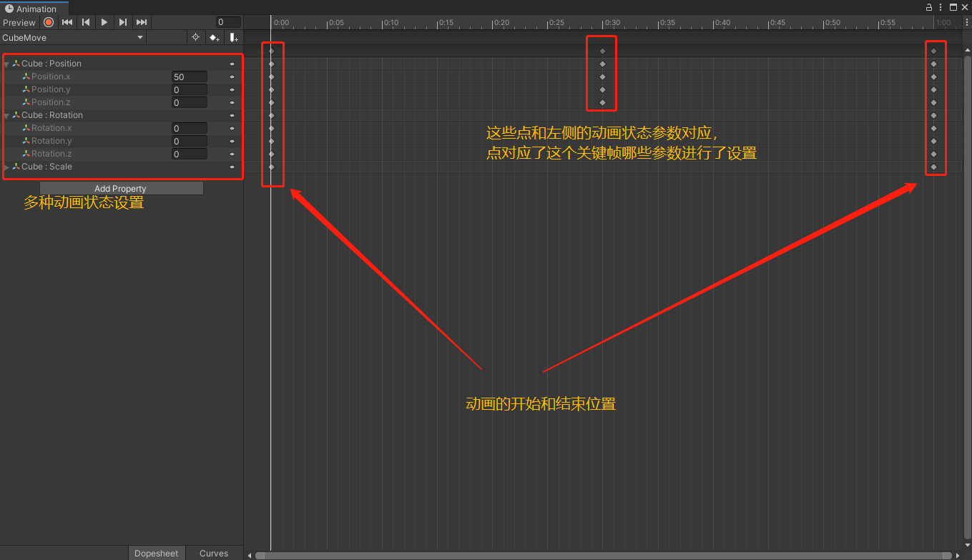This screenshot has width=972, height=560.
Task: Open the Rotation.y row property menu dot
Action: point(232,141)
